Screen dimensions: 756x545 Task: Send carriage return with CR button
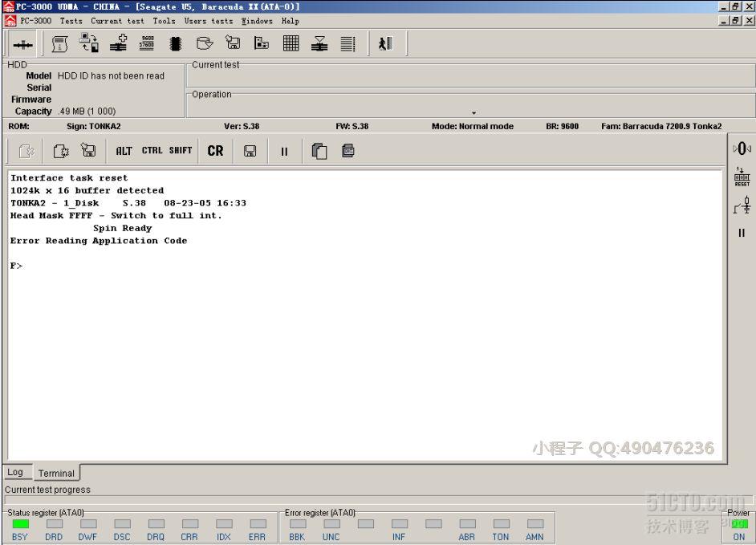(215, 151)
